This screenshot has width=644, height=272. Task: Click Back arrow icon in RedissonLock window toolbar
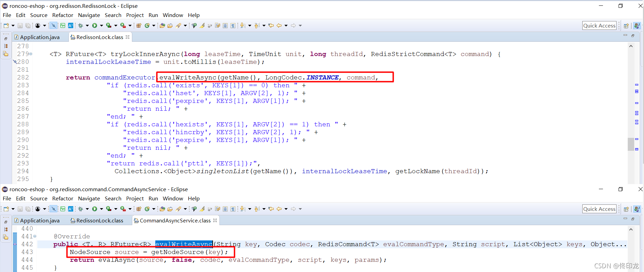[x=279, y=25]
